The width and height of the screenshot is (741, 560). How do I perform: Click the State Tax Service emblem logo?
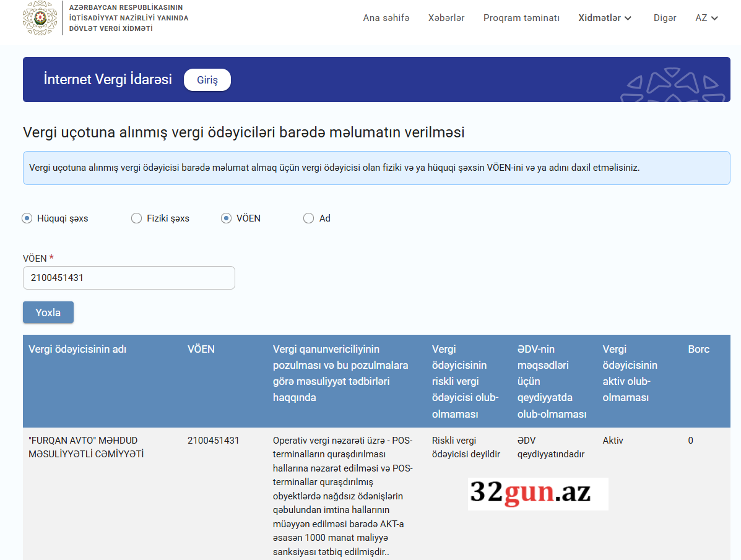click(x=40, y=18)
